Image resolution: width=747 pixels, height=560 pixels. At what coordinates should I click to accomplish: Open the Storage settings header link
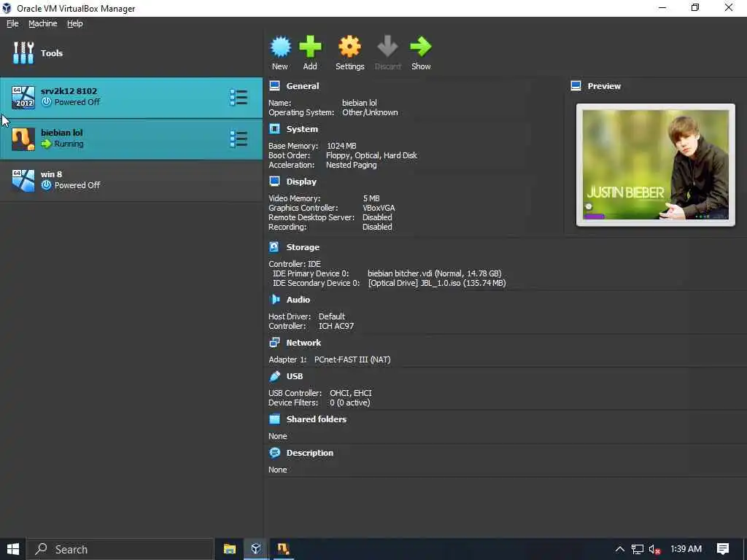tap(303, 247)
